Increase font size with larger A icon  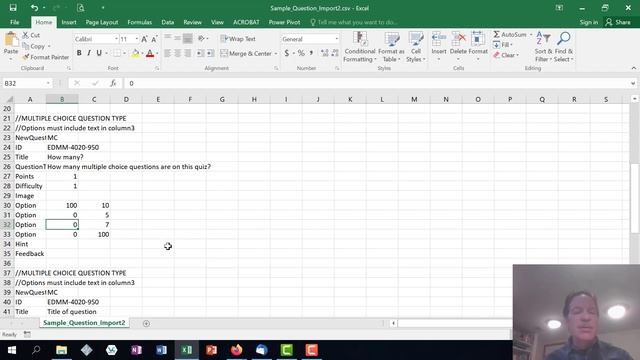click(x=144, y=39)
